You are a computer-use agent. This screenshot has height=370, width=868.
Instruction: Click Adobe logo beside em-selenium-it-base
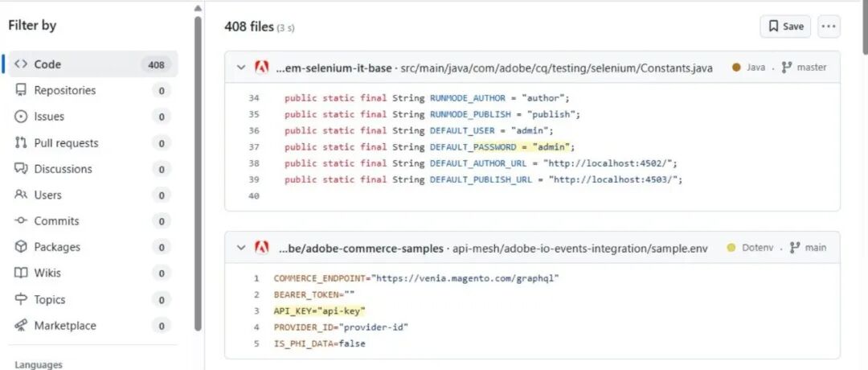(x=261, y=67)
